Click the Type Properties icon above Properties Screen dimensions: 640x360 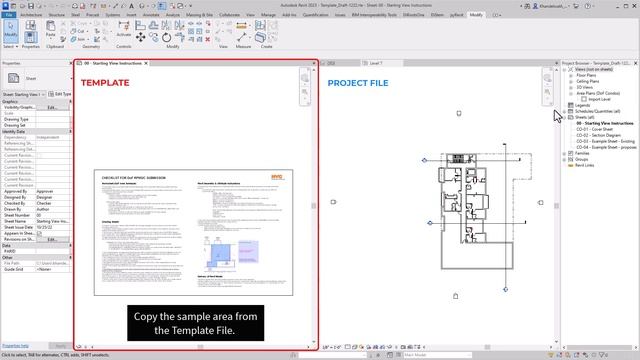(31, 25)
